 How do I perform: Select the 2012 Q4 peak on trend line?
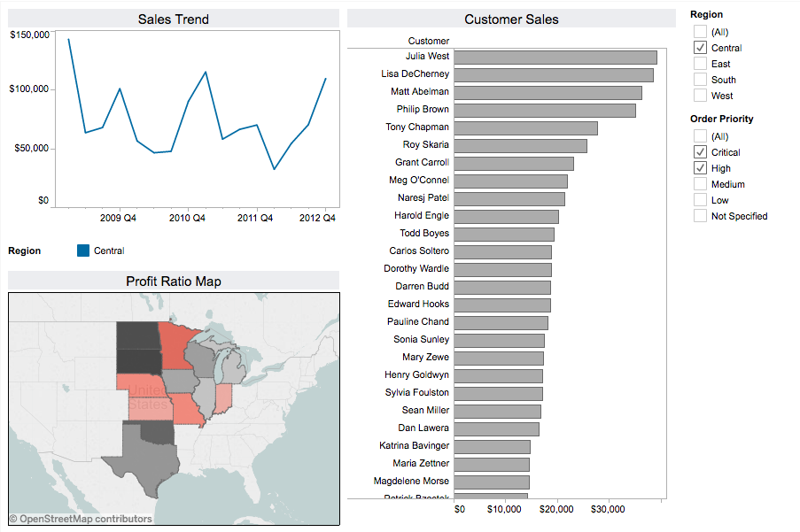click(328, 80)
